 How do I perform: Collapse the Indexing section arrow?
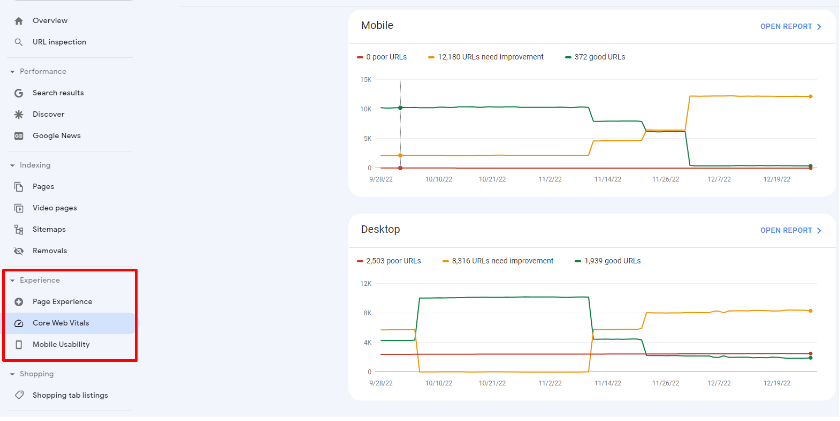point(12,165)
